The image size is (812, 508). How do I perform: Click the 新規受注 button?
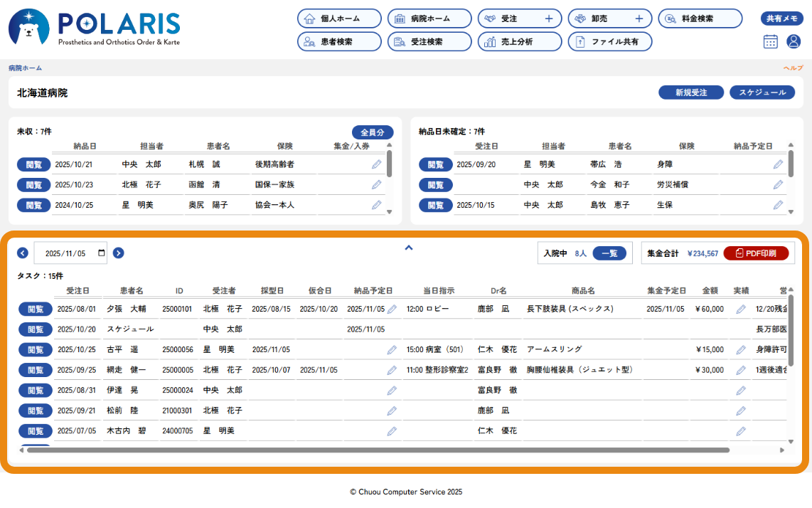click(690, 92)
